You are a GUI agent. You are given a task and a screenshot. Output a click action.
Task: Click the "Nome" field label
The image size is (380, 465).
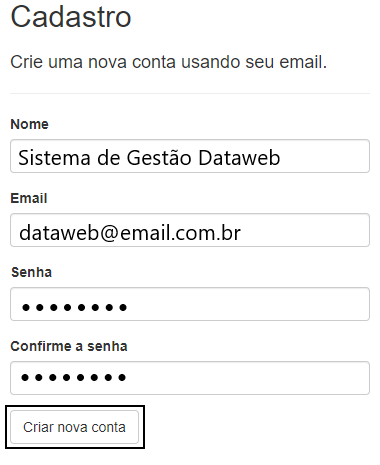tap(30, 124)
